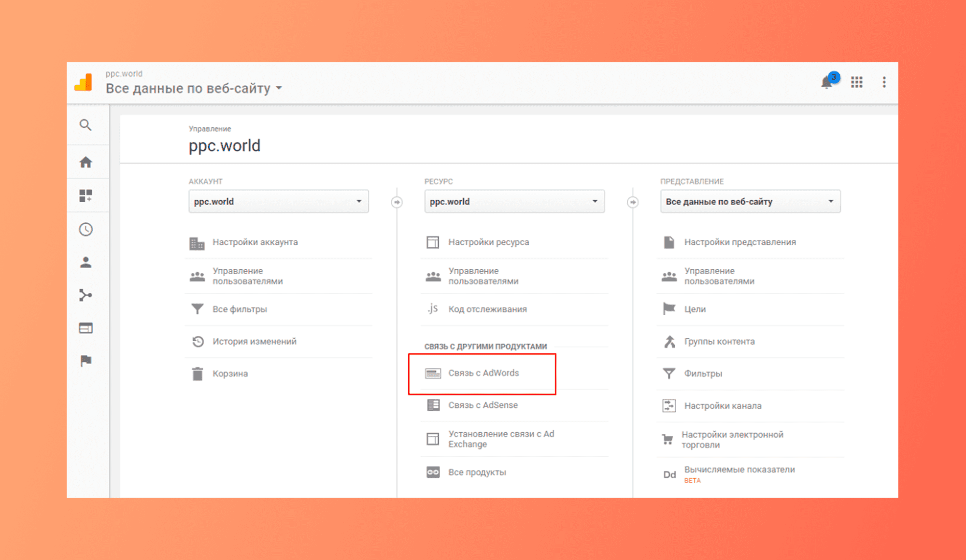Click the shopping cart e-commerce icon
The image size is (966, 560).
pyautogui.click(x=668, y=439)
